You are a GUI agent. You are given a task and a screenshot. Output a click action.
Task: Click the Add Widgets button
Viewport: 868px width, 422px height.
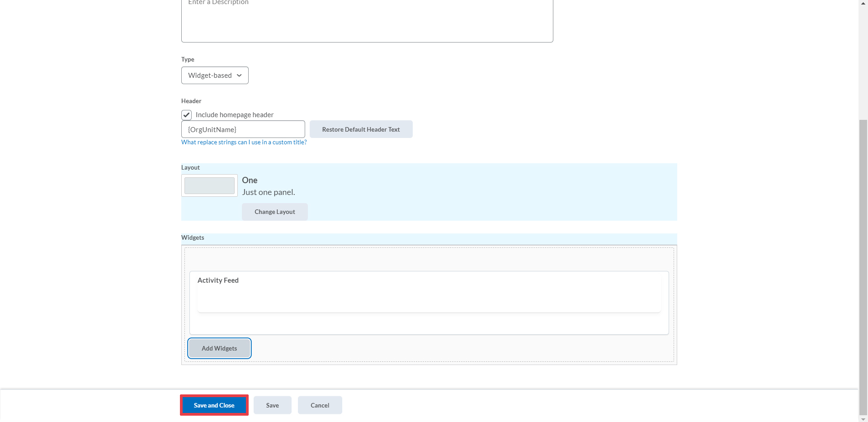(219, 348)
